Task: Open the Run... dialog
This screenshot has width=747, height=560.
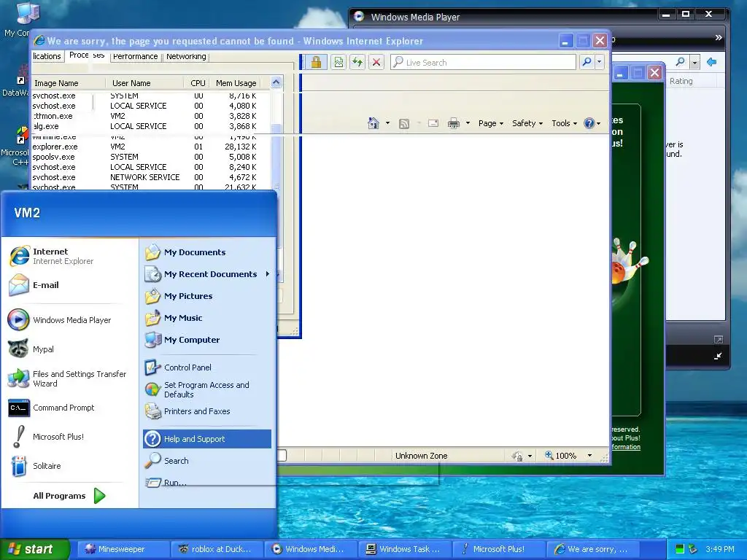Action: click(207, 483)
